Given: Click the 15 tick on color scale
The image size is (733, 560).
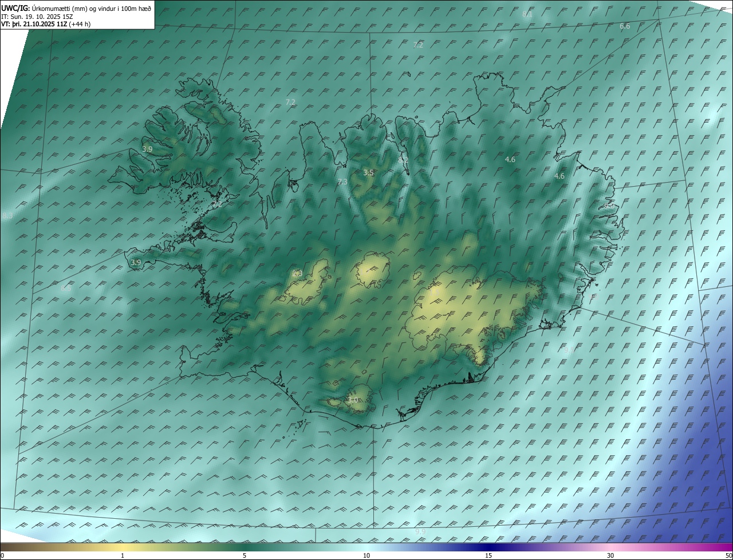Looking at the screenshot, I should [488, 555].
